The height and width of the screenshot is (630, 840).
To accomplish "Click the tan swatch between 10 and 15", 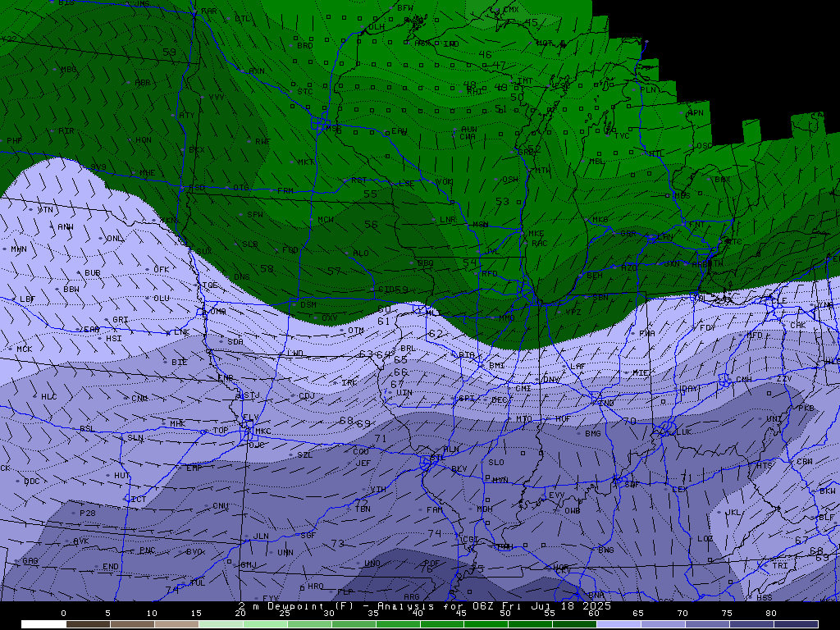I will (177, 624).
